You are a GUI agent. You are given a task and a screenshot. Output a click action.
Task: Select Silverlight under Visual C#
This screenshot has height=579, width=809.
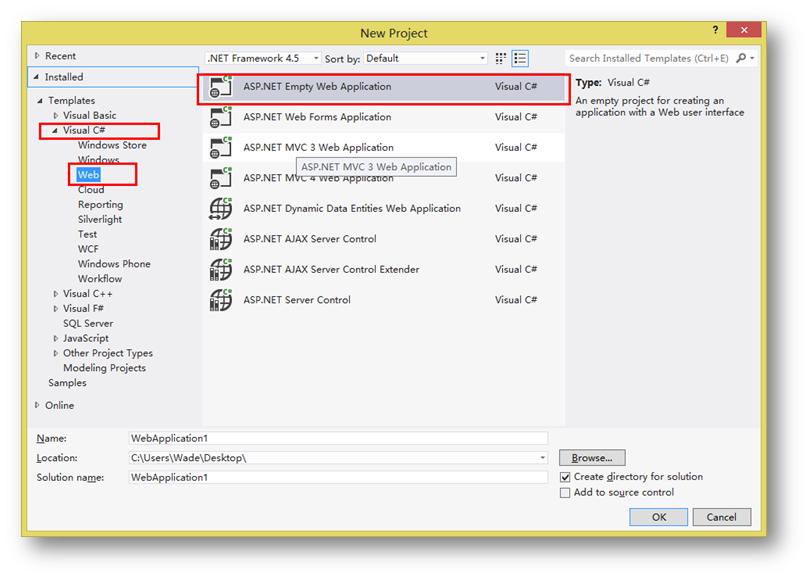point(100,219)
